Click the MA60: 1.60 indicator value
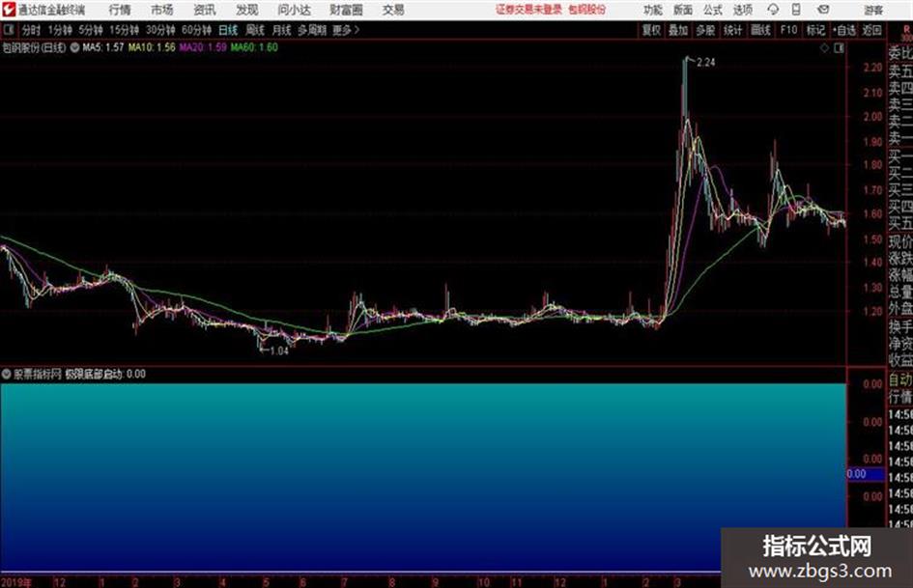Image resolution: width=913 pixels, height=588 pixels. point(254,47)
